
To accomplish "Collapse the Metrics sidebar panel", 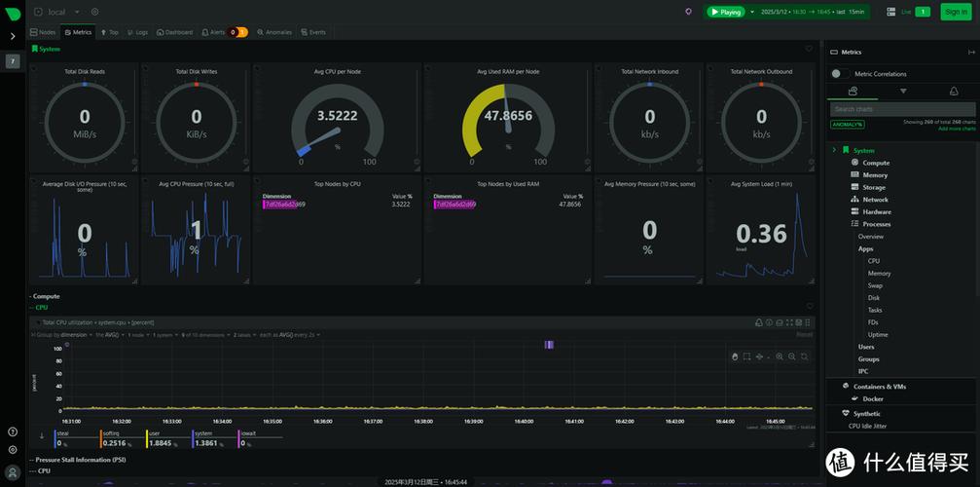I will pyautogui.click(x=972, y=52).
